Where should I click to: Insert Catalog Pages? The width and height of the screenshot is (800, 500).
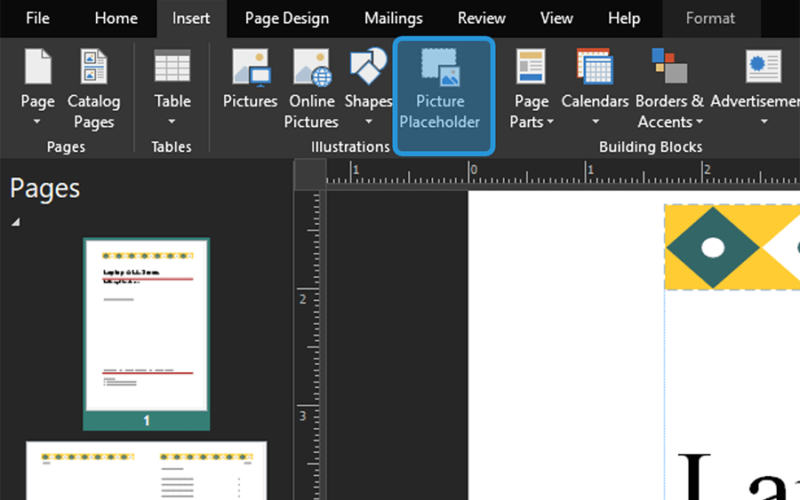[x=94, y=89]
